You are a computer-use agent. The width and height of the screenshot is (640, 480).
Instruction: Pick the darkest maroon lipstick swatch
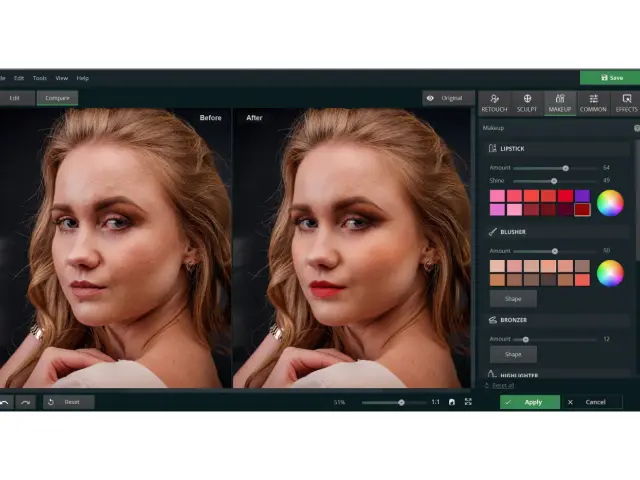click(565, 209)
